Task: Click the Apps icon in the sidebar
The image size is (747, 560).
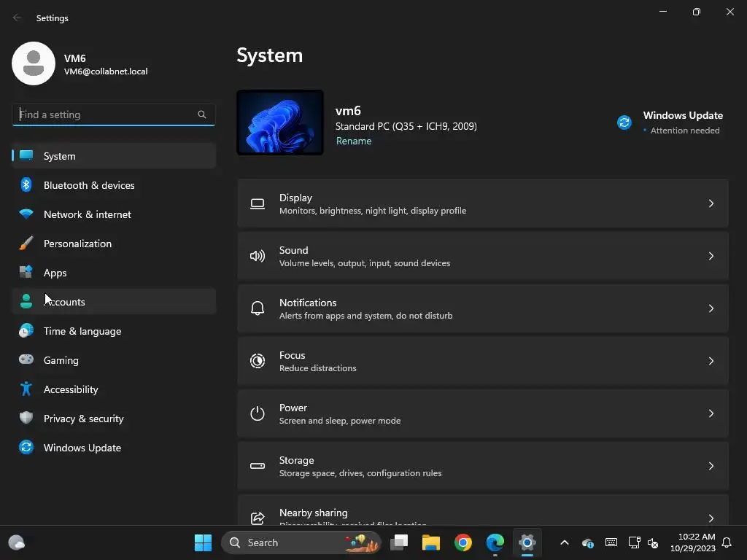Action: pyautogui.click(x=26, y=273)
